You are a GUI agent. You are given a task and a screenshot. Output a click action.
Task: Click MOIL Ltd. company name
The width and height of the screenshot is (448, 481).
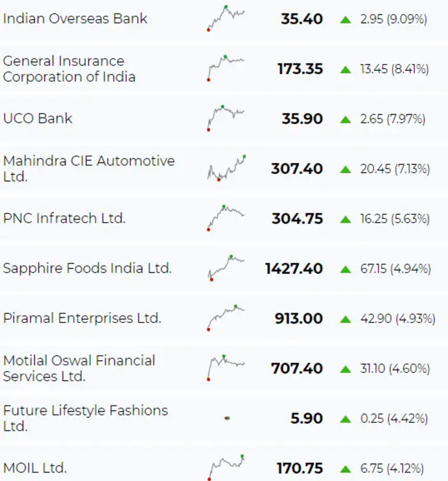pos(35,468)
